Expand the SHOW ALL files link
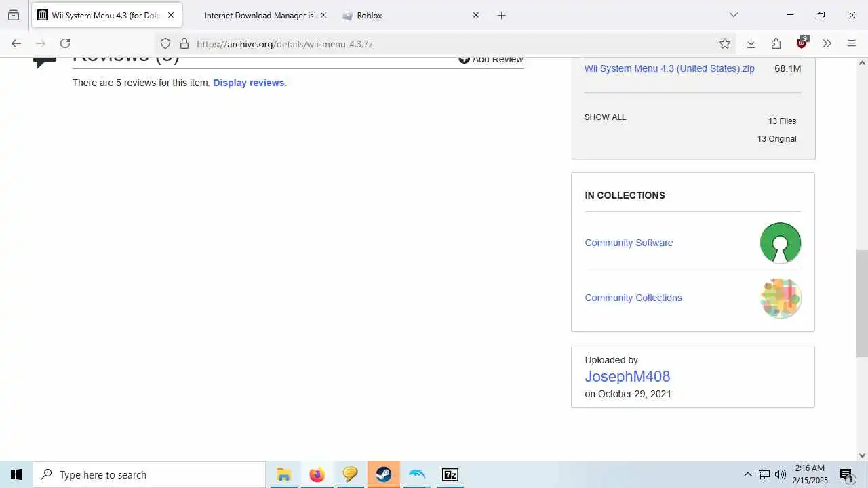Viewport: 868px width, 488px height. pos(605,117)
